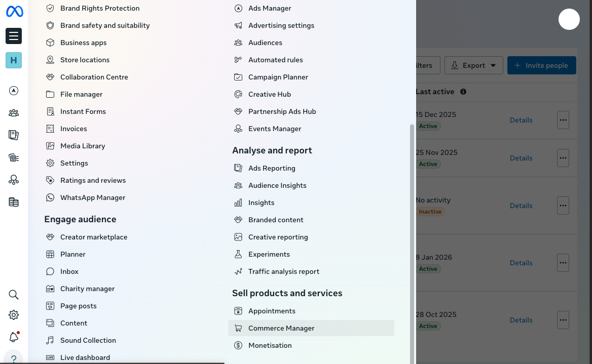
Task: Click the Commerce Manager cart icon
Action: click(x=238, y=328)
